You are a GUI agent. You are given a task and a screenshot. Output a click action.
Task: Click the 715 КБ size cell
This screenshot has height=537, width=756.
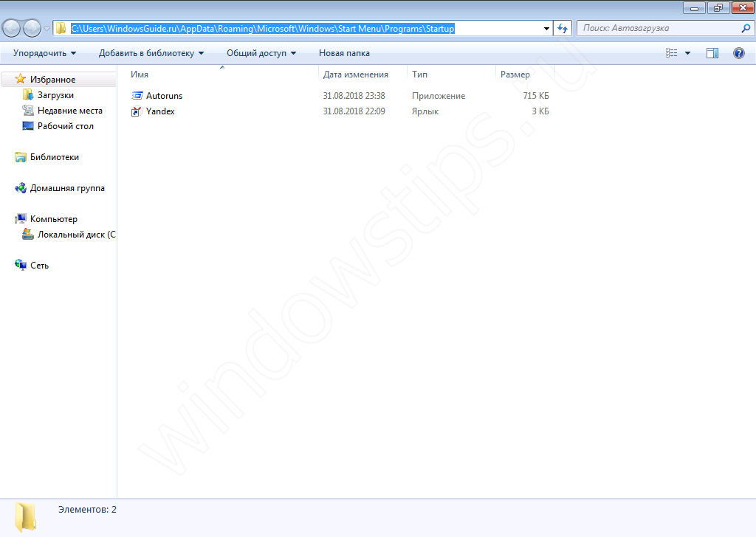click(536, 96)
